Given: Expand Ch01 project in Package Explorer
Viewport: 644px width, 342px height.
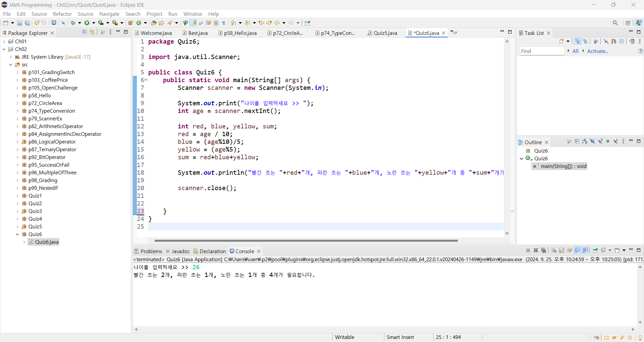Looking at the screenshot, I should [x=4, y=41].
